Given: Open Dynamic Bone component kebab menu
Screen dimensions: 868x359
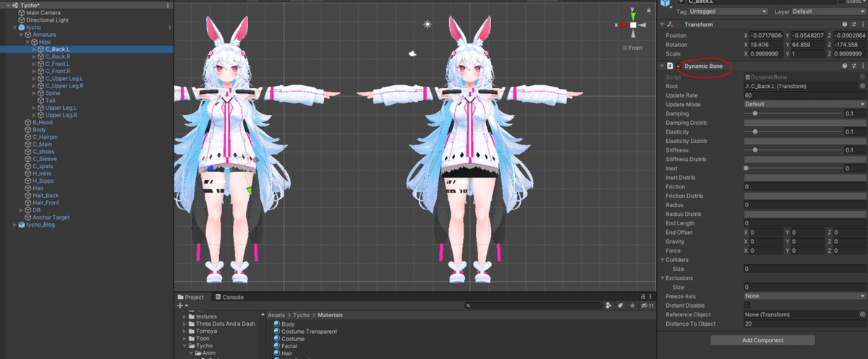Looking at the screenshot, I should (862, 66).
